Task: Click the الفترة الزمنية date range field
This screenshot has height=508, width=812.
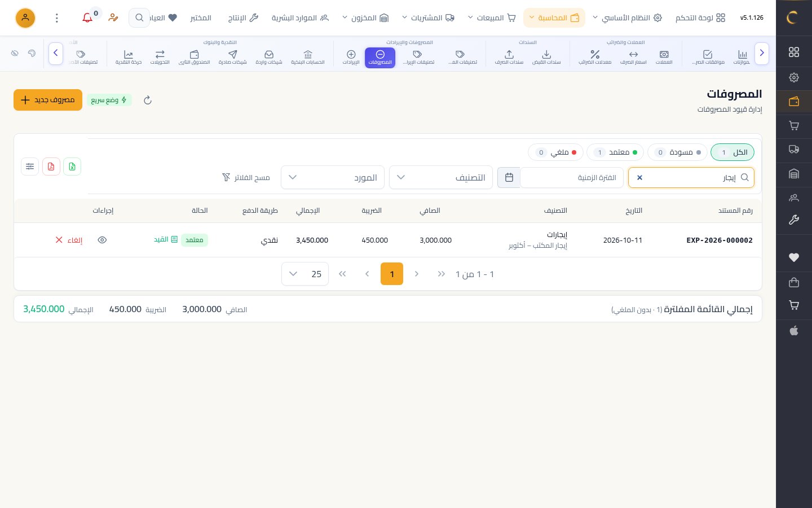Action: [x=572, y=177]
